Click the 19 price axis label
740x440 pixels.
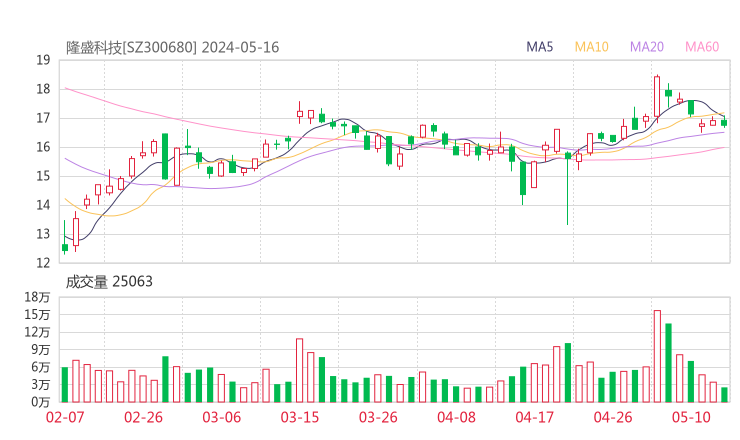click(43, 60)
